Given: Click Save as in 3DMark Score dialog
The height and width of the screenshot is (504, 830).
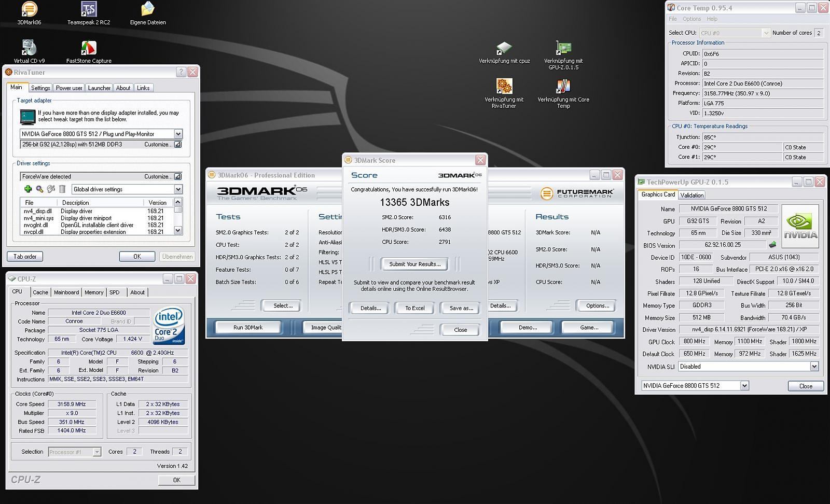Looking at the screenshot, I should 461,308.
